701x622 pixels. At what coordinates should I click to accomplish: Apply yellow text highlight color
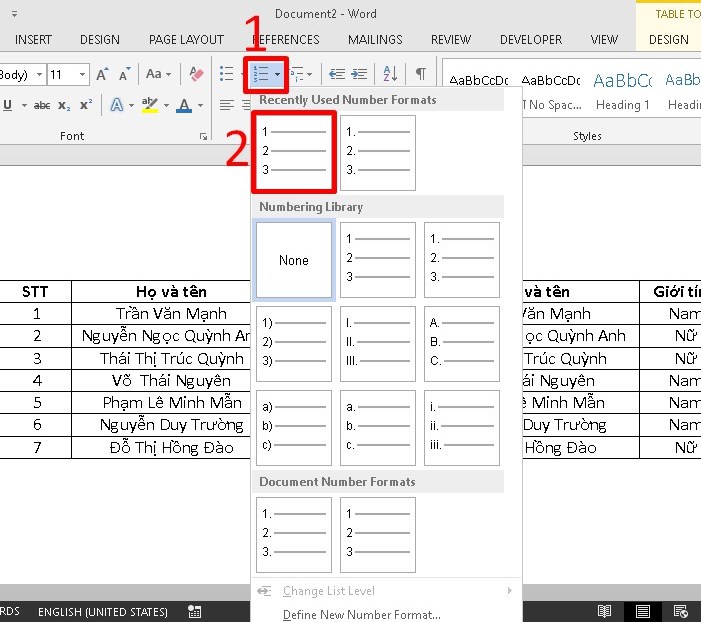149,105
